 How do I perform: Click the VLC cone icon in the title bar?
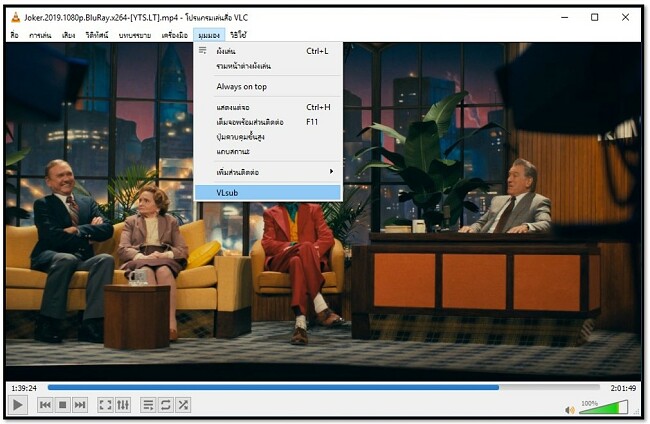[x=15, y=17]
